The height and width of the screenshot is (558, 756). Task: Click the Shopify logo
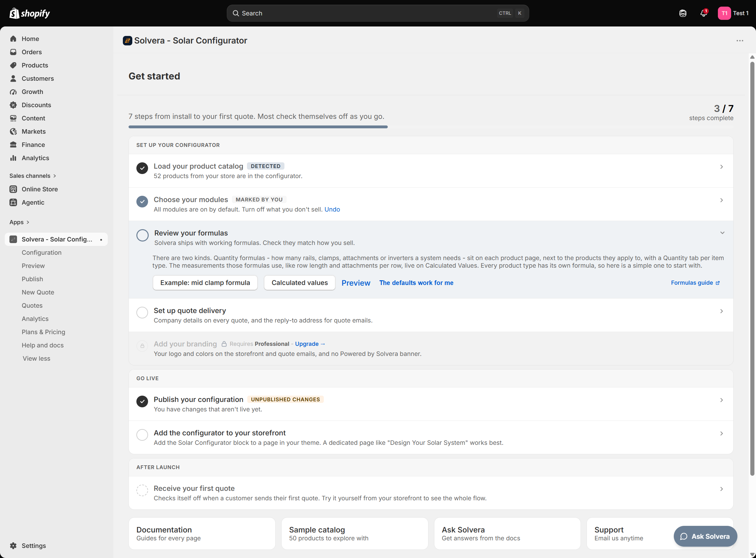[x=29, y=13]
